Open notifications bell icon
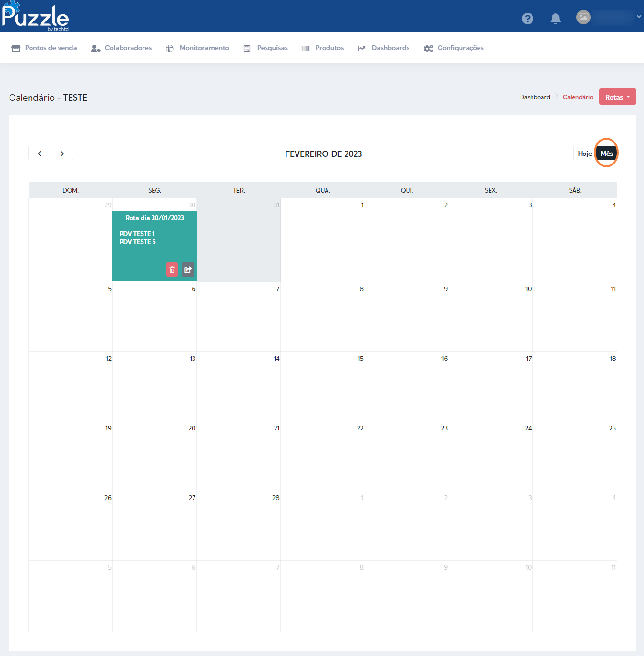This screenshot has height=656, width=644. point(555,19)
